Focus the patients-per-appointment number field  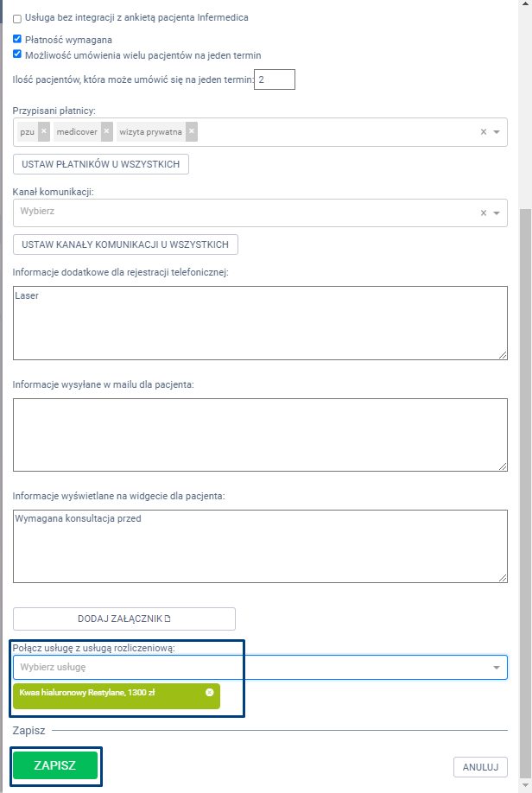pos(275,79)
